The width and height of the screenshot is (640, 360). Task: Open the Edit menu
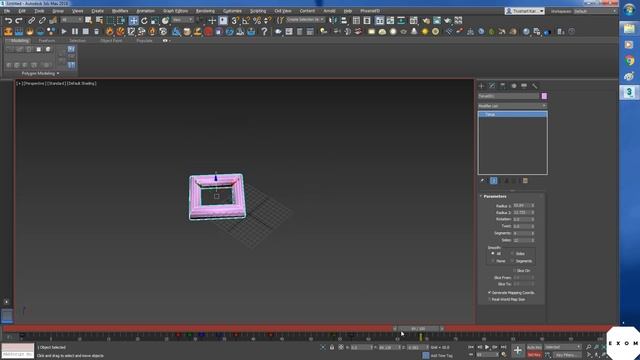[x=22, y=11]
